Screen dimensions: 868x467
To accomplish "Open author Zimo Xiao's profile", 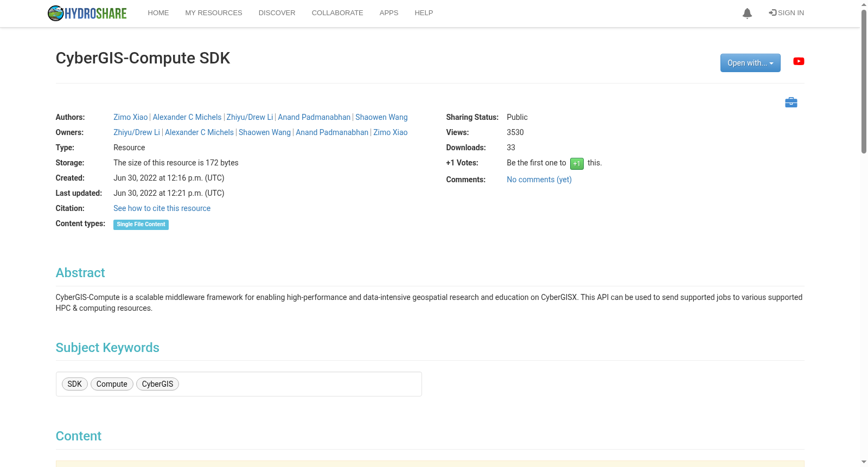I will [131, 117].
